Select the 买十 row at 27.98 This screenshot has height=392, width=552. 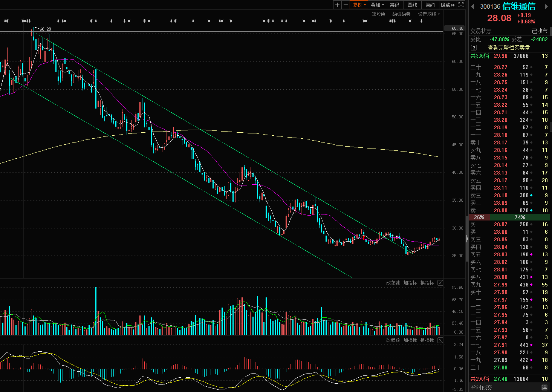coord(509,292)
